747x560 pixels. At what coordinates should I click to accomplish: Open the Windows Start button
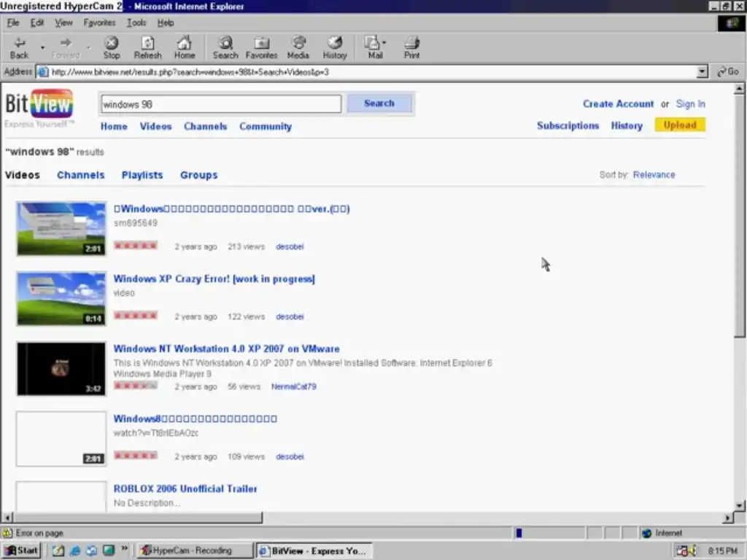point(22,551)
